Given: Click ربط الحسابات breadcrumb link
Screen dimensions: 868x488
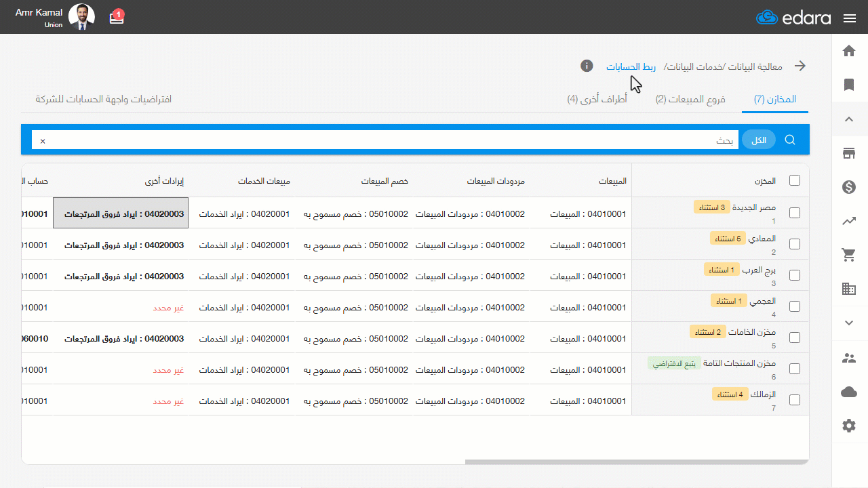Looking at the screenshot, I should pos(631,66).
